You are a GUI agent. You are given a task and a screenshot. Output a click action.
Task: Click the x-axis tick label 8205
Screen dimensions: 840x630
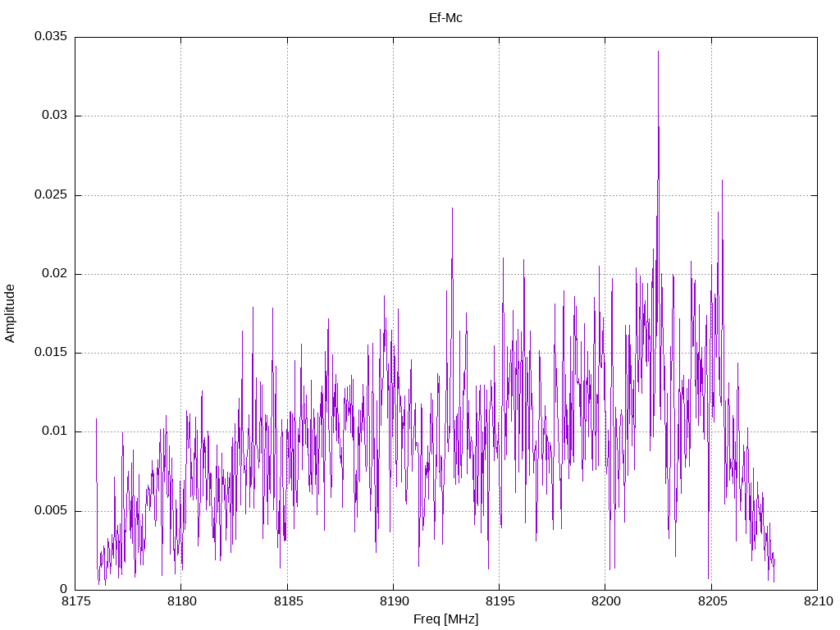tap(712, 601)
